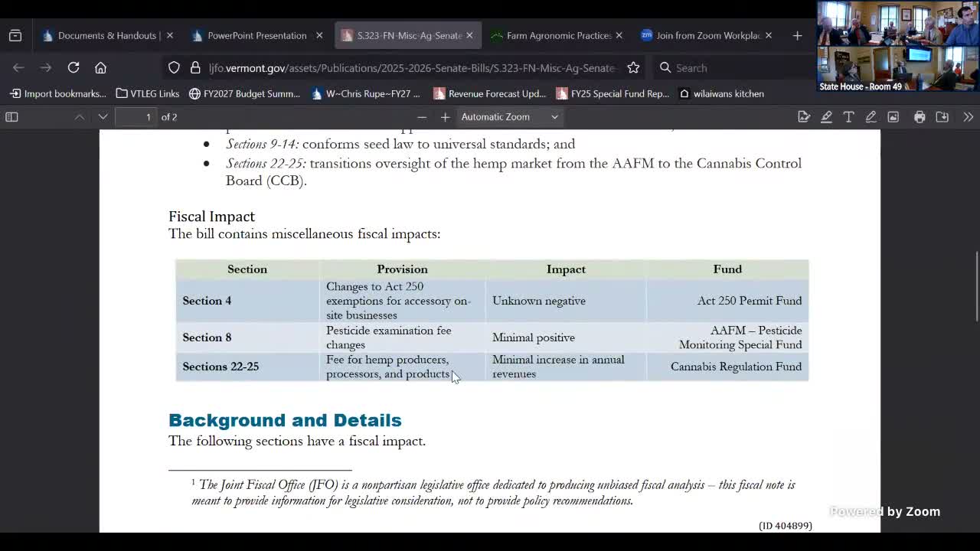This screenshot has height=551, width=980.
Task: Open the PDF signature tool
Action: pos(803,117)
